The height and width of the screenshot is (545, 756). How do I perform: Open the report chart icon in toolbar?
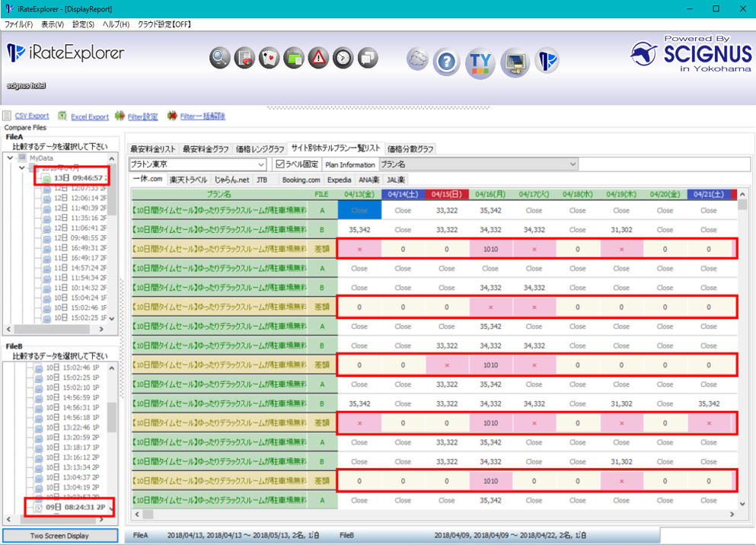244,58
